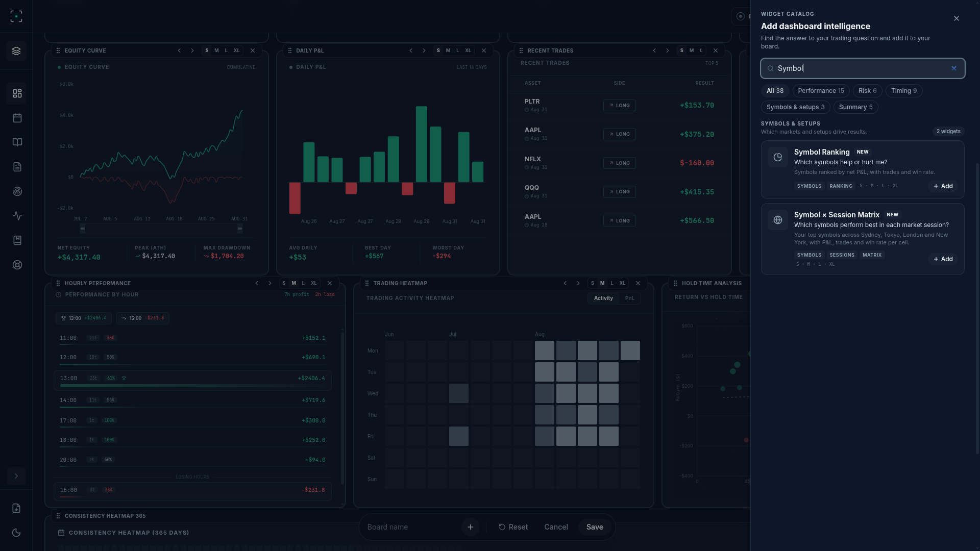This screenshot has height=551, width=980.
Task: Set Daily P&L widget size to L
Action: (x=458, y=51)
